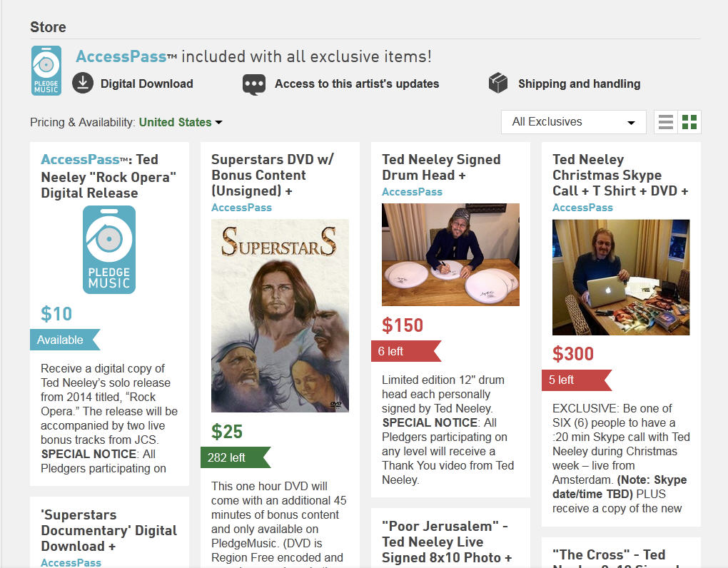Click the Digital Download arrow icon

click(x=83, y=83)
